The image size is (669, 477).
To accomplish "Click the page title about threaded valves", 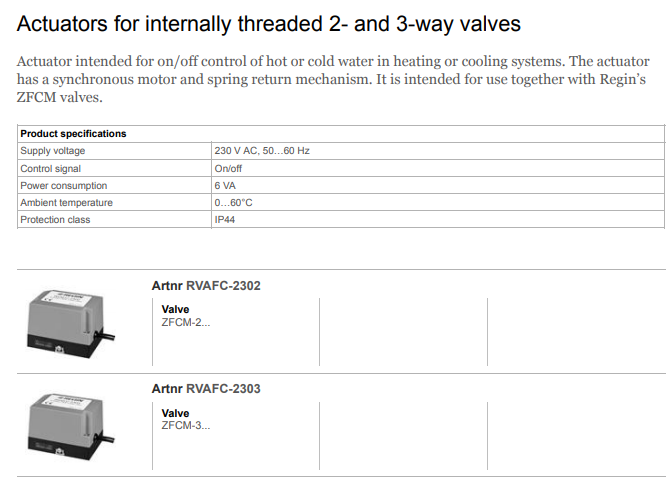I will pos(269,22).
